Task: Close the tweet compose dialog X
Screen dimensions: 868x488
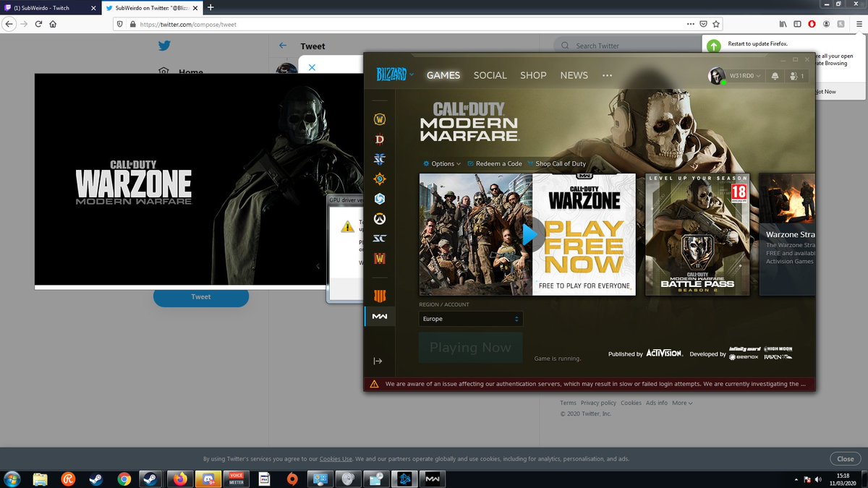Action: (x=312, y=67)
